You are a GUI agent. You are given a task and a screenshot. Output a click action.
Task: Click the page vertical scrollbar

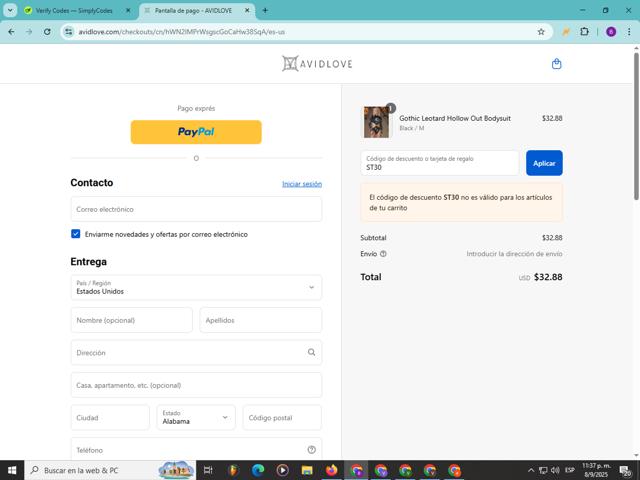636,127
